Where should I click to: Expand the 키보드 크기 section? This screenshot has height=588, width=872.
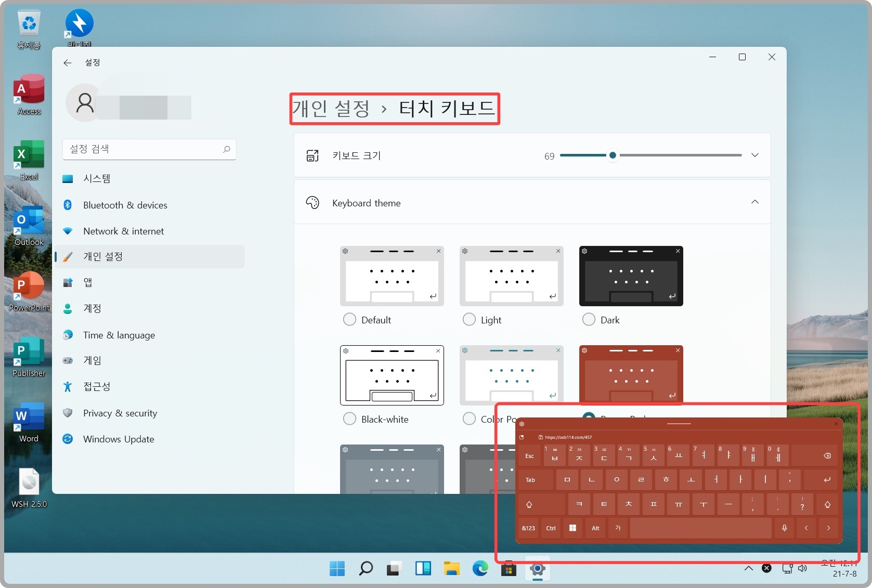[x=754, y=155]
